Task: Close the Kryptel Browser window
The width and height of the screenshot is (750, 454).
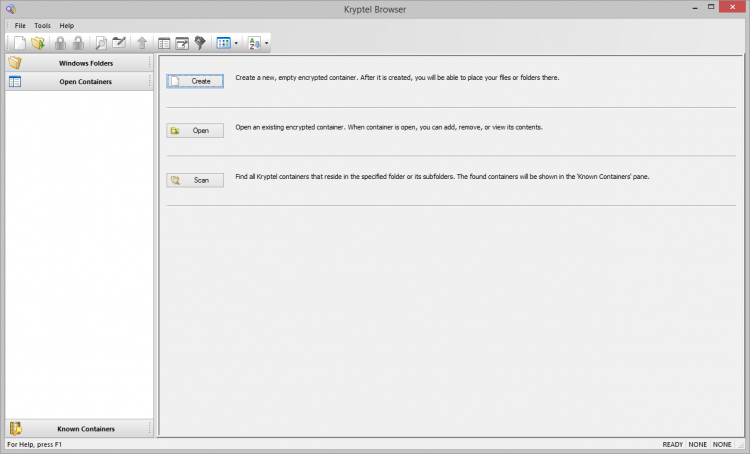Action: coord(732,7)
